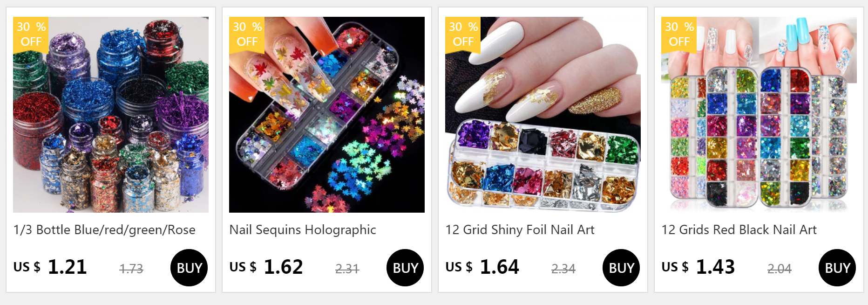
Task: Click BUY button for 1/3 Bottle glitter
Action: coord(189,268)
